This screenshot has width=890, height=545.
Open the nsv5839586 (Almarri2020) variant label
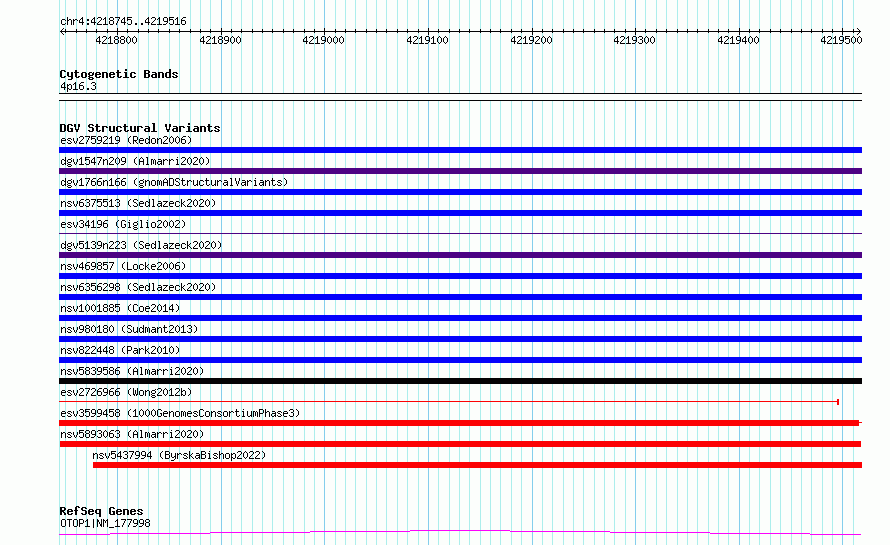[x=132, y=371]
